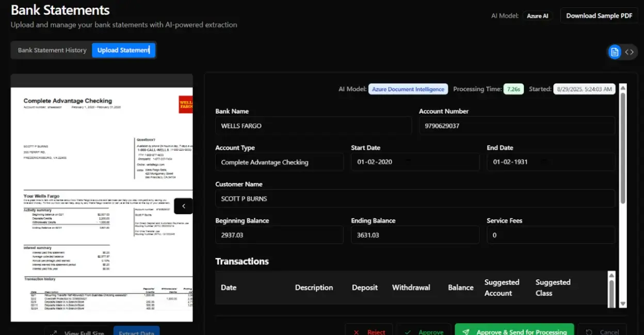The image size is (644, 335).
Task: Click the Wells Fargo logo in the preview
Action: (185, 105)
